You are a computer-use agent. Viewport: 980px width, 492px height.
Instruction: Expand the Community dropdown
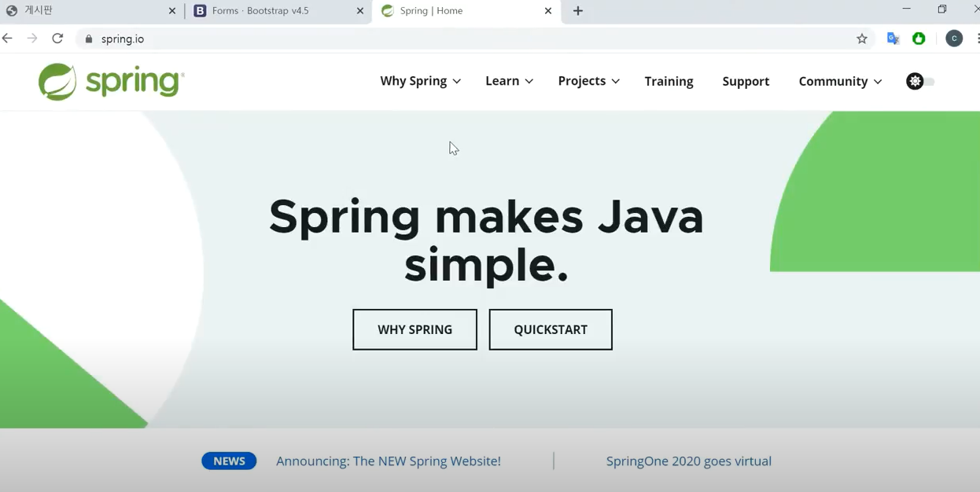coord(840,81)
